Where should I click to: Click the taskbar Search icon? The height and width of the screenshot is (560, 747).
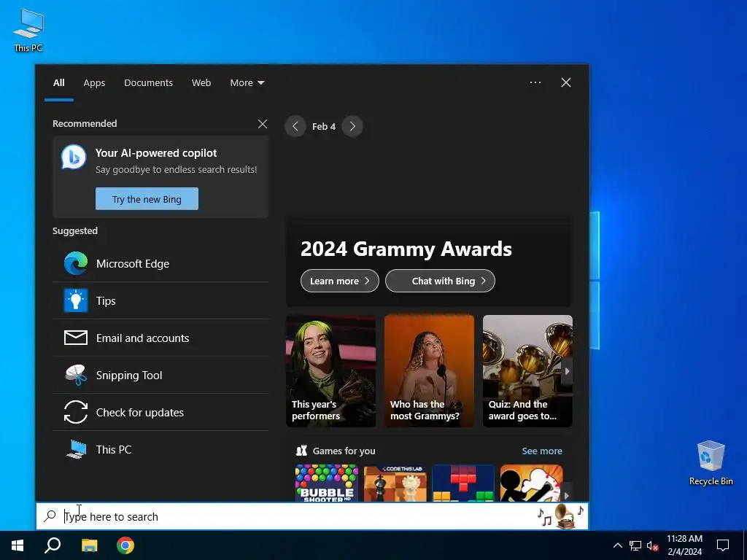click(53, 545)
